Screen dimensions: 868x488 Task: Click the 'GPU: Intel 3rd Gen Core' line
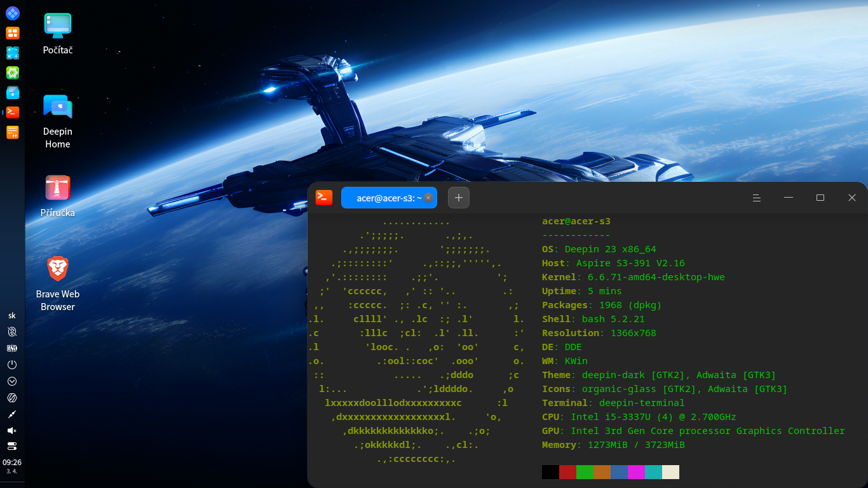693,431
